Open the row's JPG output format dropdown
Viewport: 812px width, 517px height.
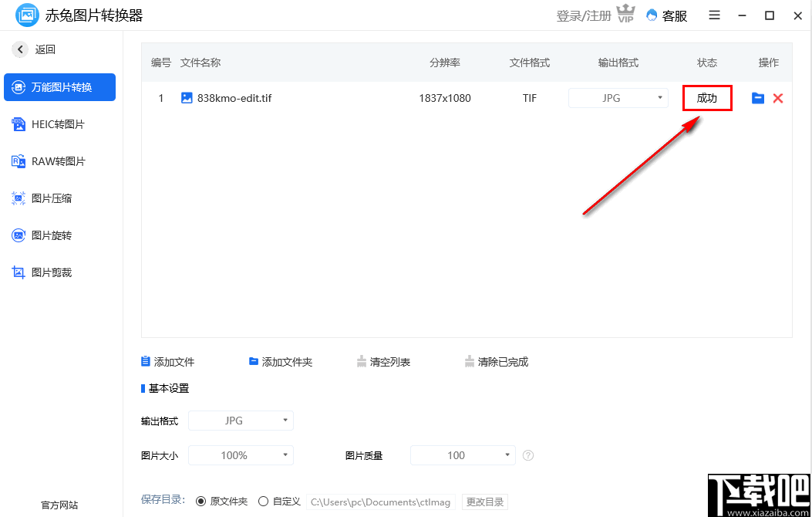[x=618, y=98]
